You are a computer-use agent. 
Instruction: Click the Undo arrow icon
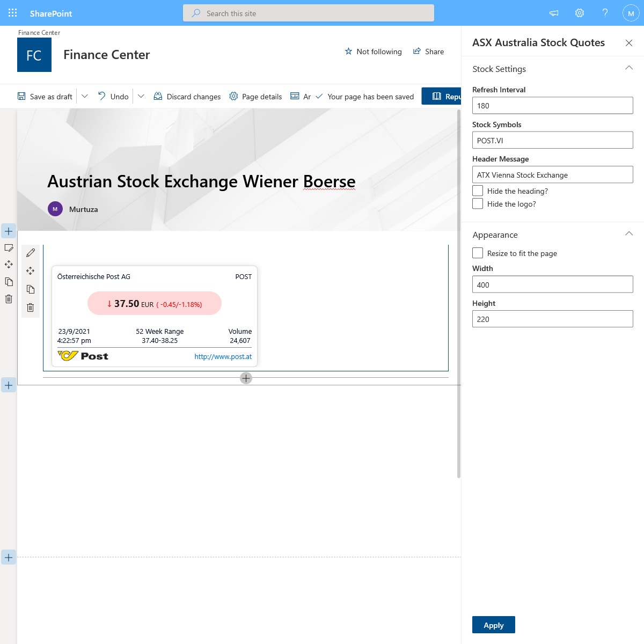tap(102, 96)
